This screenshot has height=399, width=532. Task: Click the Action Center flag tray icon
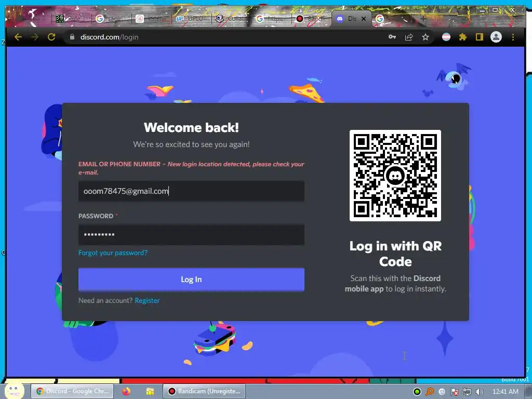click(x=455, y=392)
